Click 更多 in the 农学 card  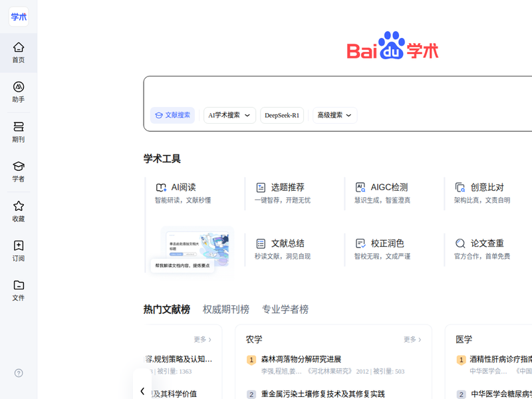[412, 339]
